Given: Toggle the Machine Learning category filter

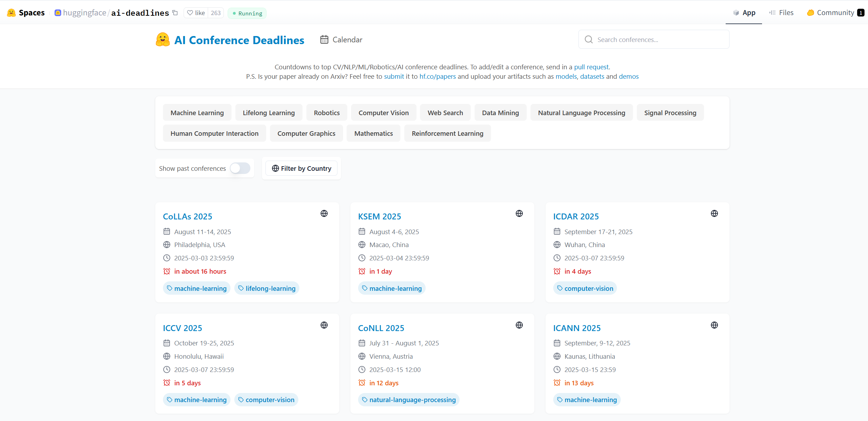Looking at the screenshot, I should [197, 113].
